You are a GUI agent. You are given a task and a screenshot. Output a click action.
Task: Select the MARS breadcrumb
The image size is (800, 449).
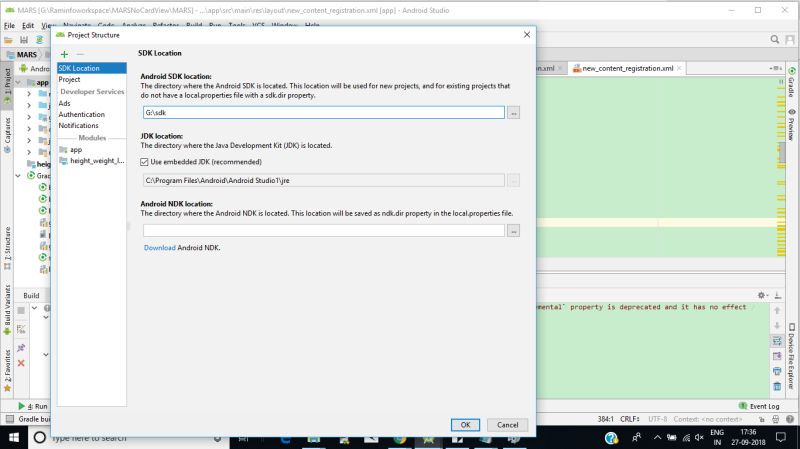click(22, 55)
